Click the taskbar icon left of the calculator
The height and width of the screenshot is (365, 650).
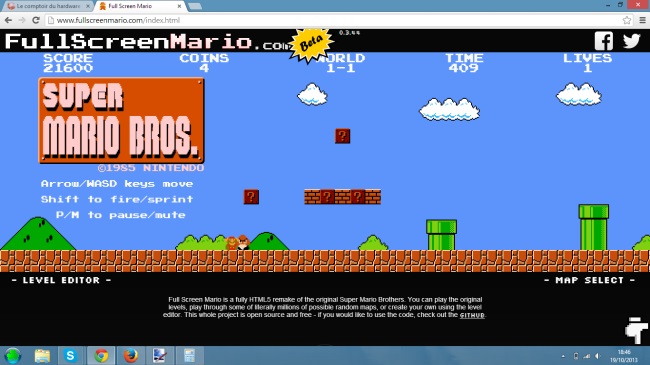(160, 356)
